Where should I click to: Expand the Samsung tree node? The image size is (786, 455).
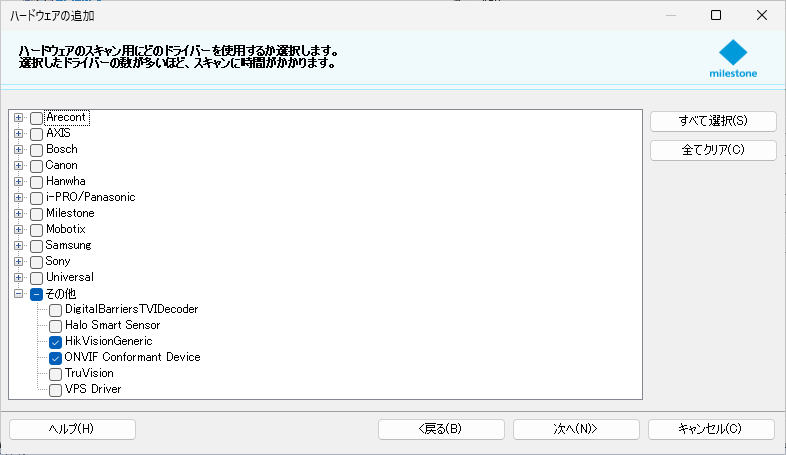(19, 246)
